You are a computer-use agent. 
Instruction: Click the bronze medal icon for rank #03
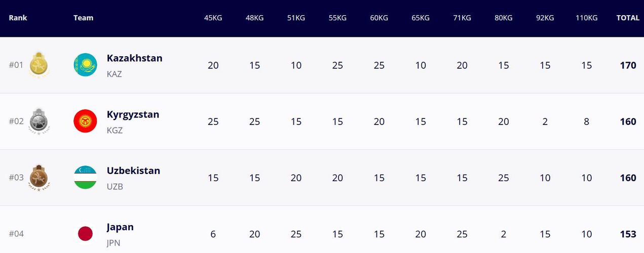39,178
